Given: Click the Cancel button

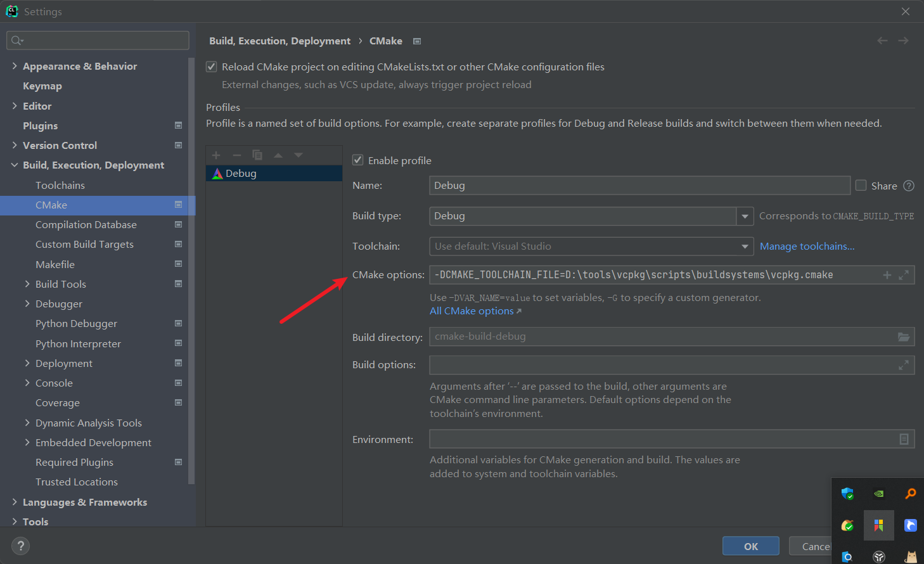Looking at the screenshot, I should [810, 546].
